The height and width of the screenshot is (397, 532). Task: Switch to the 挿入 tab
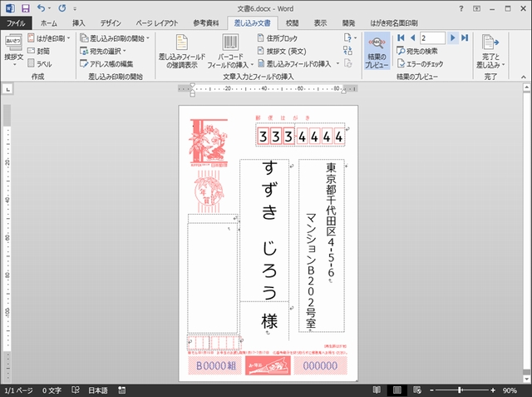[78, 22]
